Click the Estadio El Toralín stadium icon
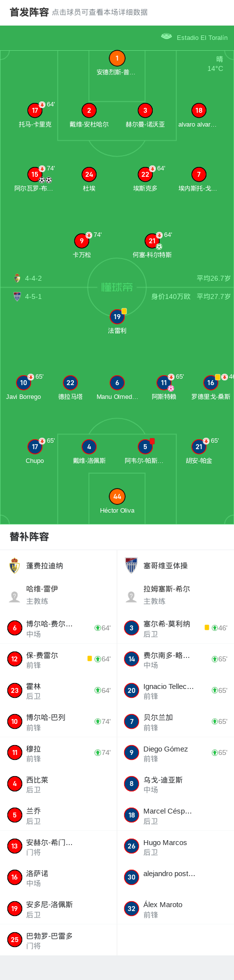 tap(167, 36)
